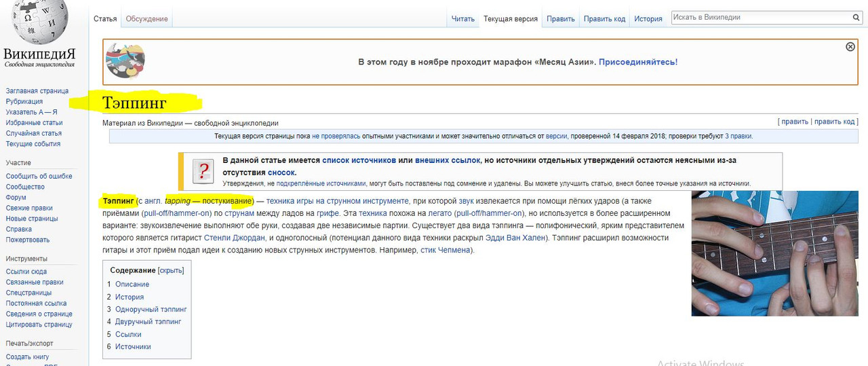
Task: Click the править код section link
Action: 834,122
